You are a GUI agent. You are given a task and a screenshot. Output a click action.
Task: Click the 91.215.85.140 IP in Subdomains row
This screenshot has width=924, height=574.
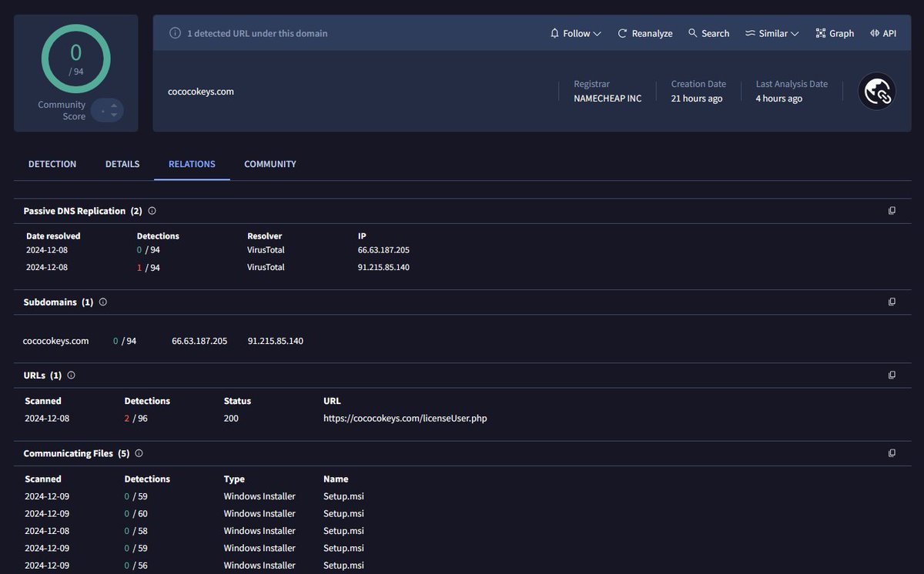pos(276,341)
